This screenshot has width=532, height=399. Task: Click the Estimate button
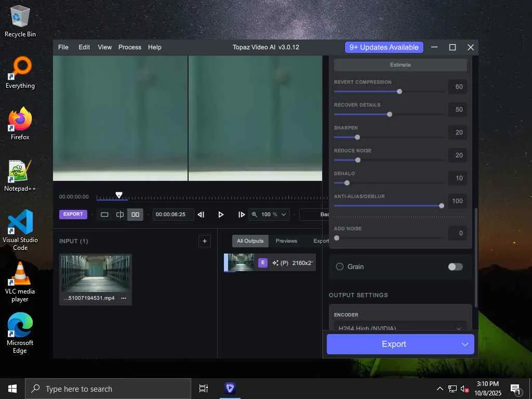tap(401, 65)
